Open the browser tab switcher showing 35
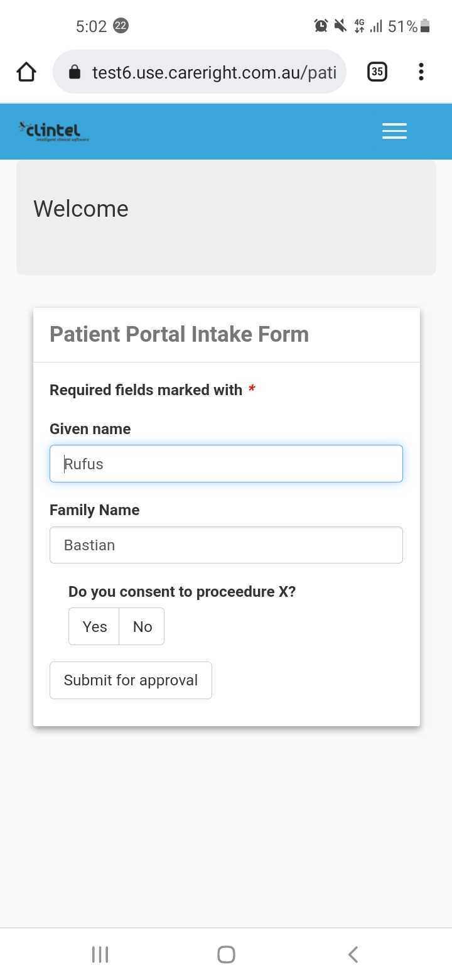The image size is (452, 980). click(377, 72)
